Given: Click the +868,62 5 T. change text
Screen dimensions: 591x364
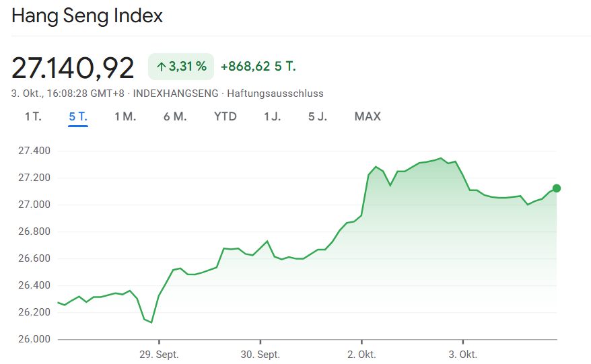Looking at the screenshot, I should pyautogui.click(x=258, y=67).
